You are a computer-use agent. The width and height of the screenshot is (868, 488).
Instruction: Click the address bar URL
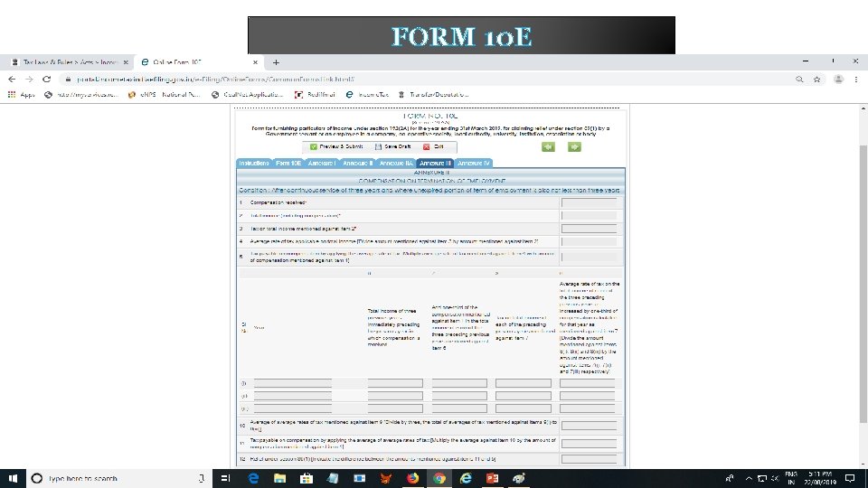(x=216, y=80)
